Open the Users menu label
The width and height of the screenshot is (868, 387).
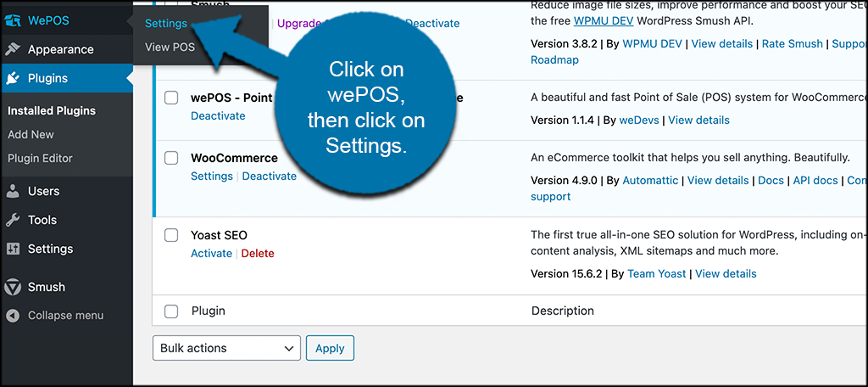[x=44, y=191]
